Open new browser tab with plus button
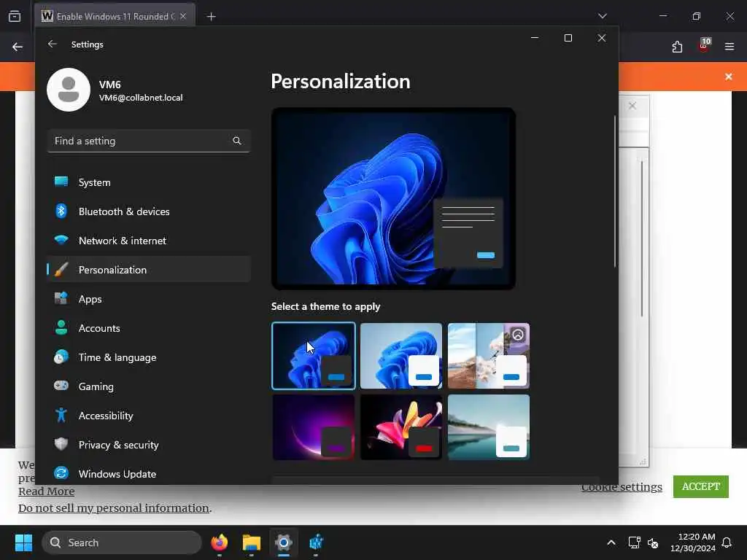The height and width of the screenshot is (560, 747). (x=211, y=17)
